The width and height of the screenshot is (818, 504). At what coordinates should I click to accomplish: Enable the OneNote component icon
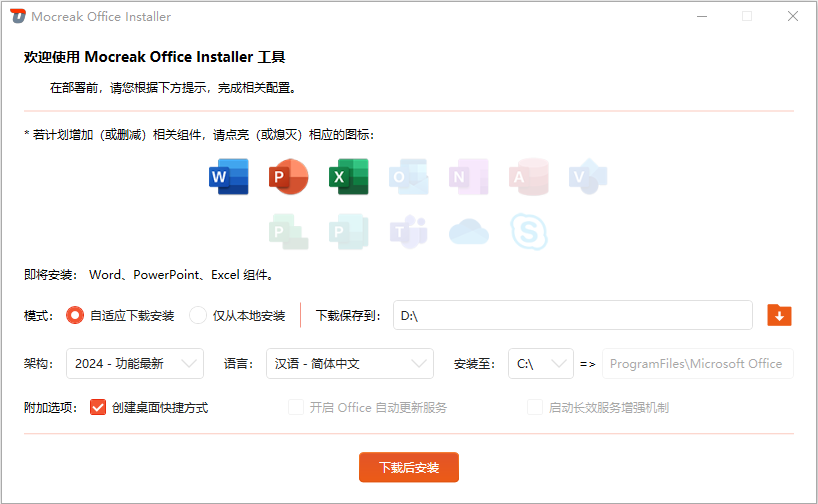pos(468,177)
